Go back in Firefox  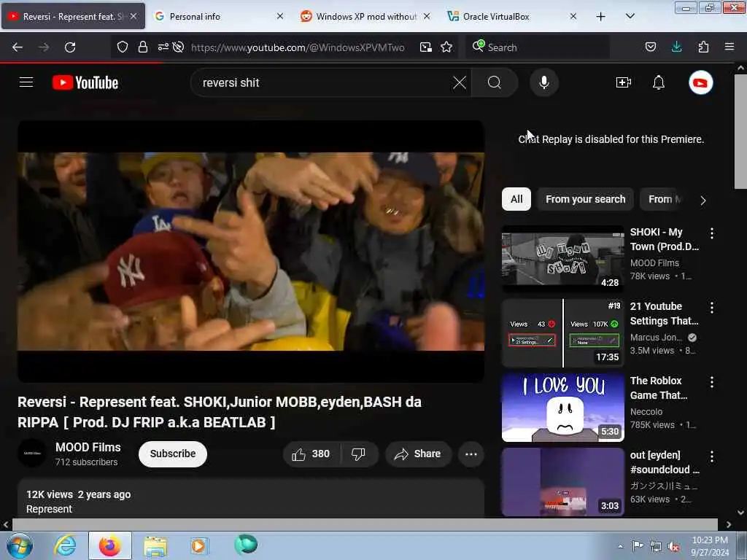coord(18,47)
